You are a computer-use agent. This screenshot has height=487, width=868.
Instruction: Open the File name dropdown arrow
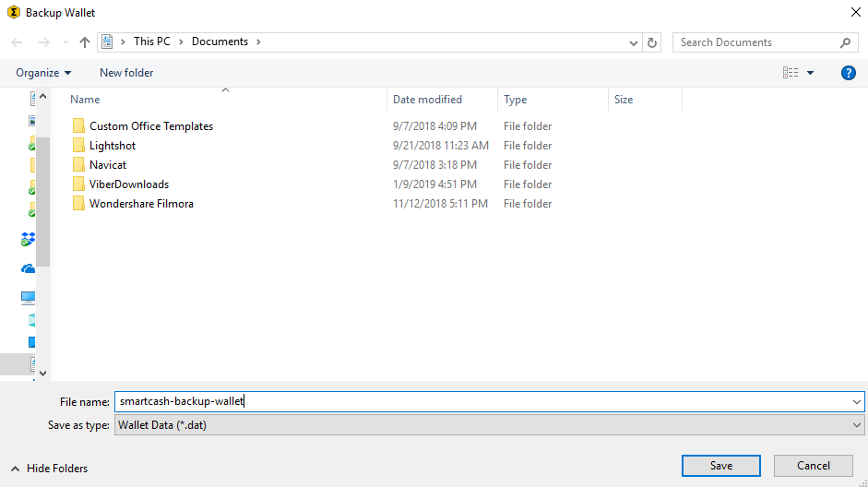click(x=857, y=402)
